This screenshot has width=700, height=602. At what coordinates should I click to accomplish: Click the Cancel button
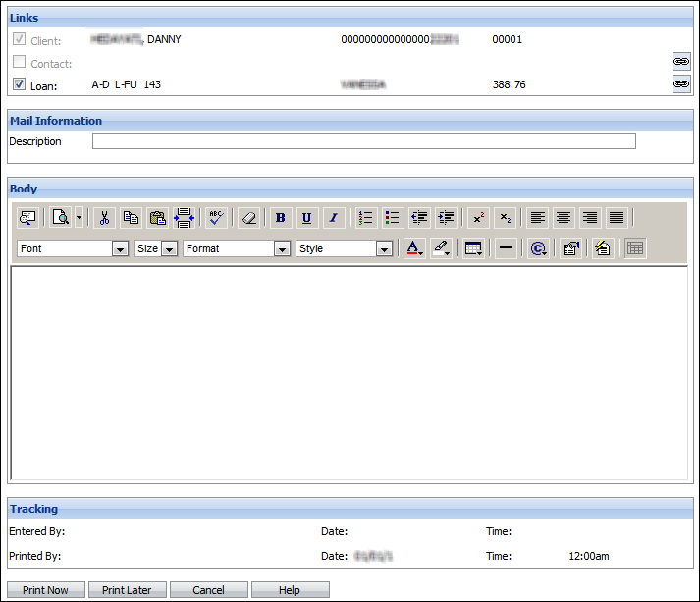[209, 590]
